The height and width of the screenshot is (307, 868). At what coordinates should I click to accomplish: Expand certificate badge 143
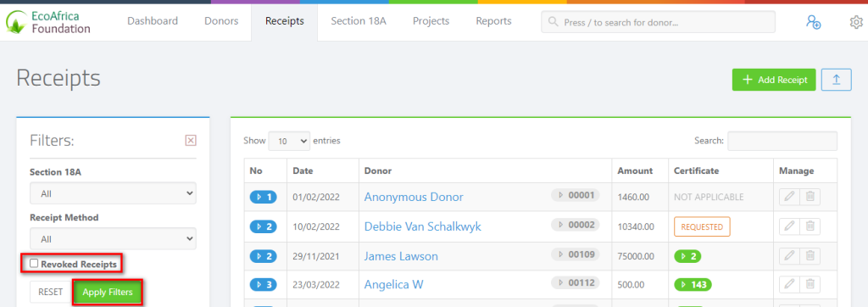[693, 285]
